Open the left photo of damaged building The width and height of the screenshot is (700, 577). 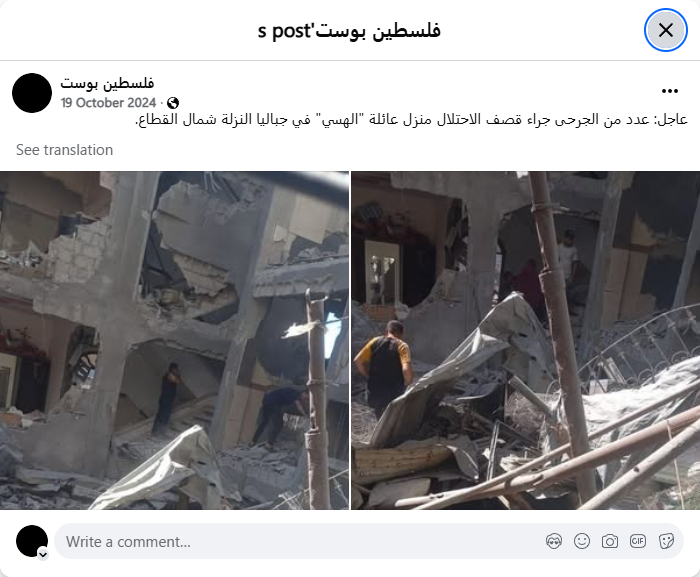pyautogui.click(x=174, y=340)
